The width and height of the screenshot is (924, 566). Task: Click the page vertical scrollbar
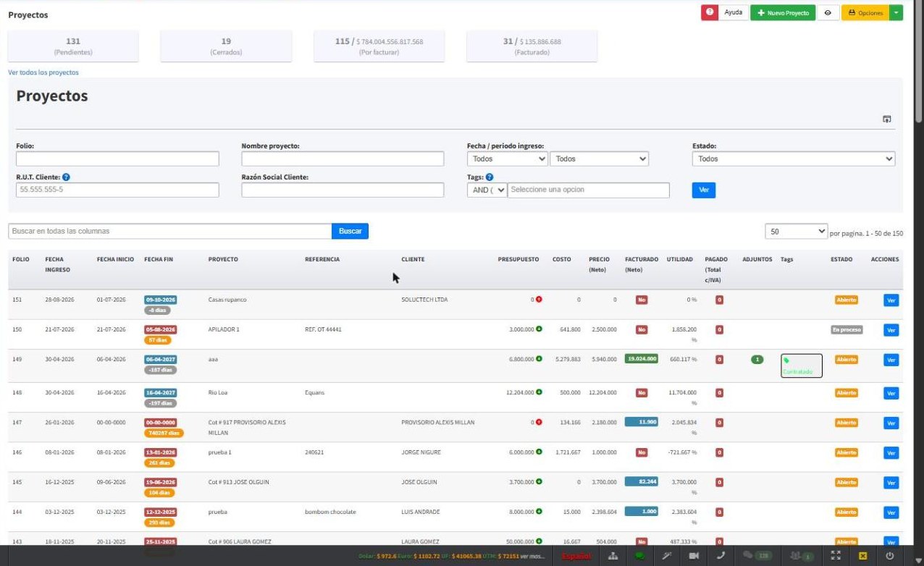919,62
